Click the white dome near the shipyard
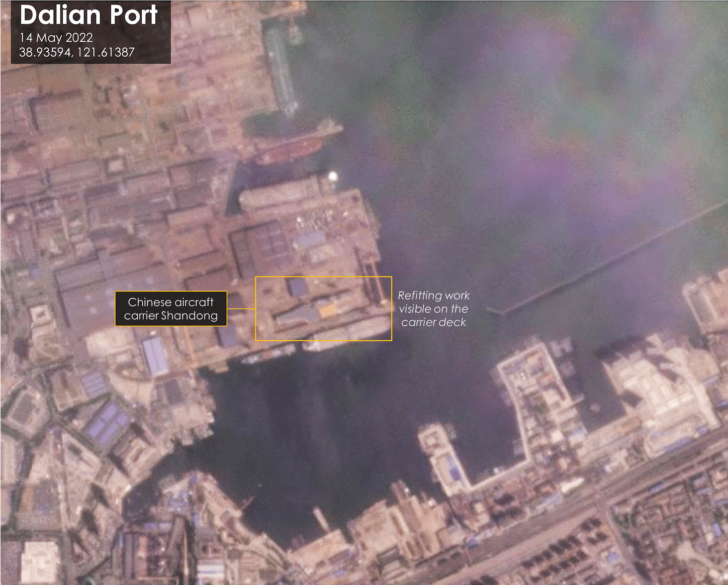The image size is (728, 585). (x=333, y=175)
